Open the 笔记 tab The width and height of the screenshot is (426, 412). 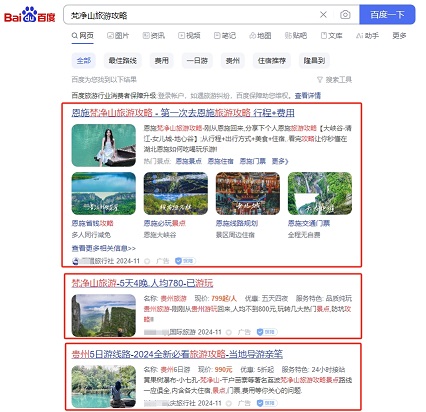click(225, 35)
